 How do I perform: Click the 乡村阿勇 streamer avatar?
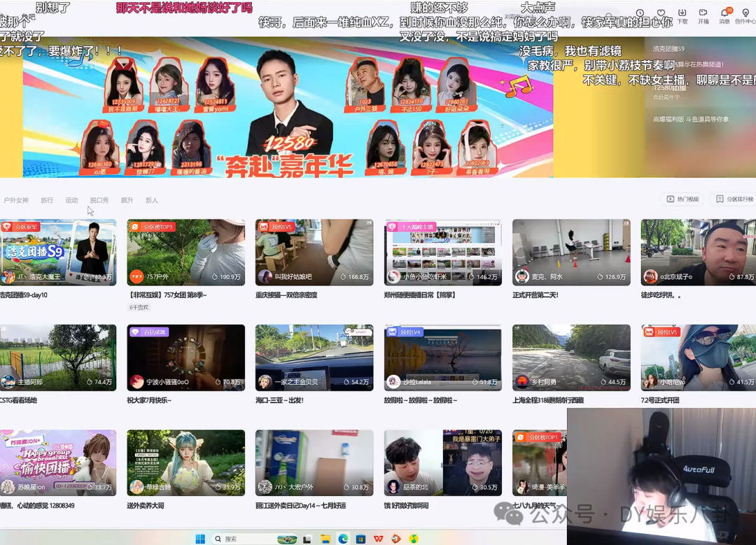tap(522, 382)
